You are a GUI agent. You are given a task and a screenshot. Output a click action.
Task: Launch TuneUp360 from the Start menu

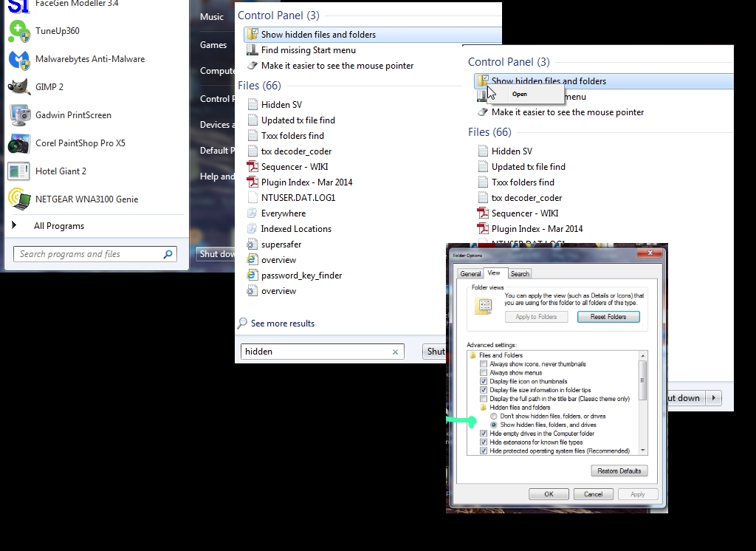[57, 31]
